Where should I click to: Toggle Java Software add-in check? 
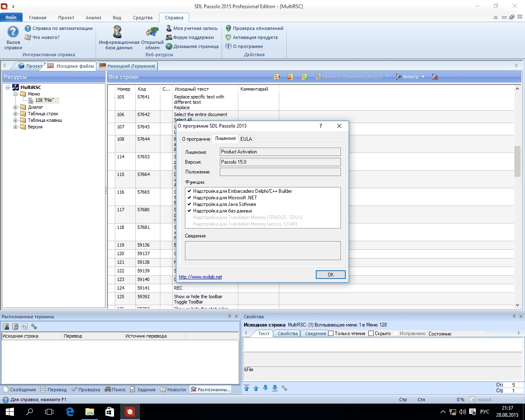pyautogui.click(x=189, y=204)
